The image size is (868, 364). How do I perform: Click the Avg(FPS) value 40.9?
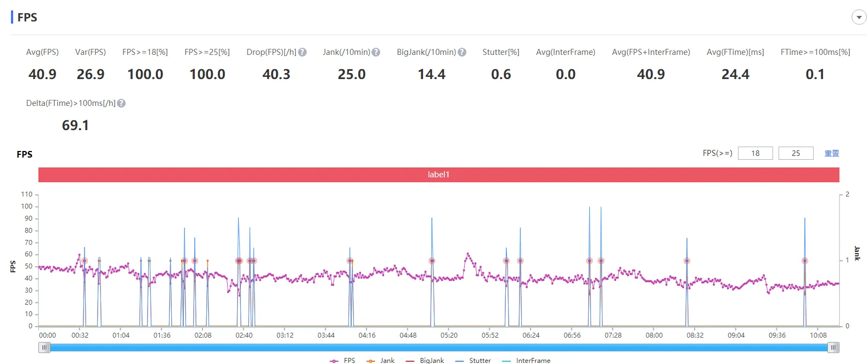coord(42,74)
